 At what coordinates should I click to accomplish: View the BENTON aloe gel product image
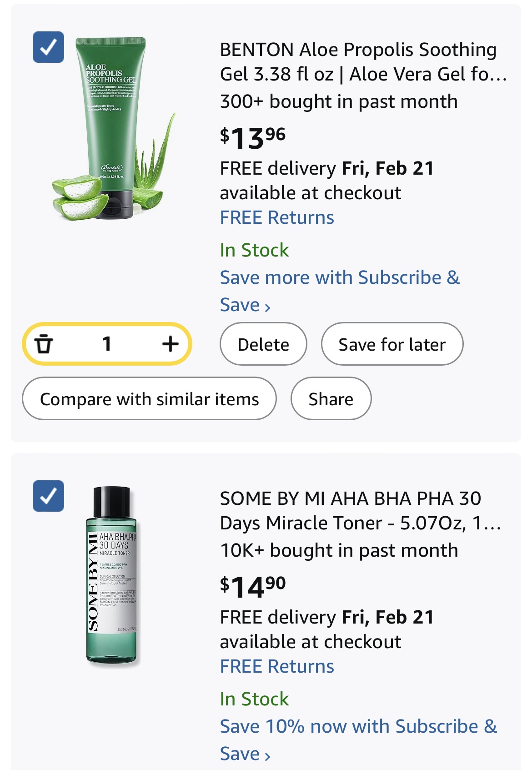tap(114, 129)
